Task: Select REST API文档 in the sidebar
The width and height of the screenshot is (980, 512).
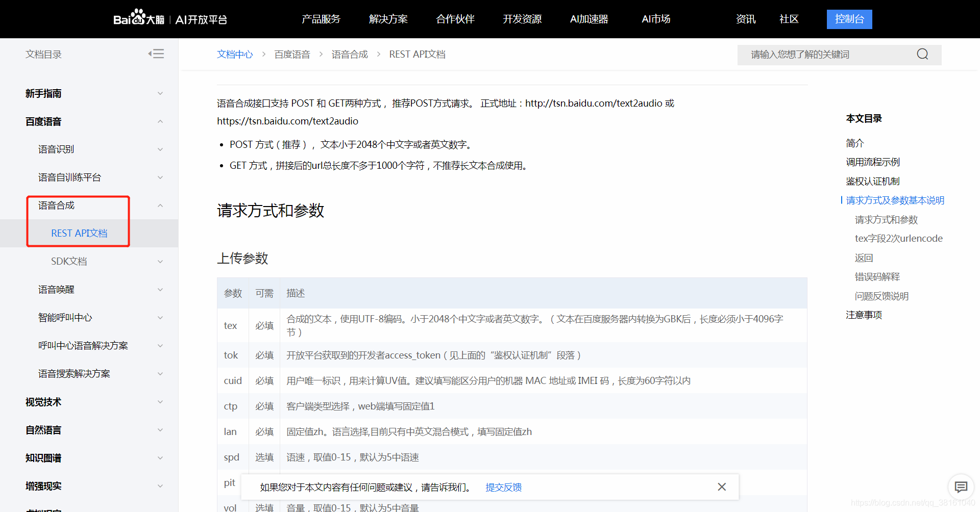Action: [79, 233]
